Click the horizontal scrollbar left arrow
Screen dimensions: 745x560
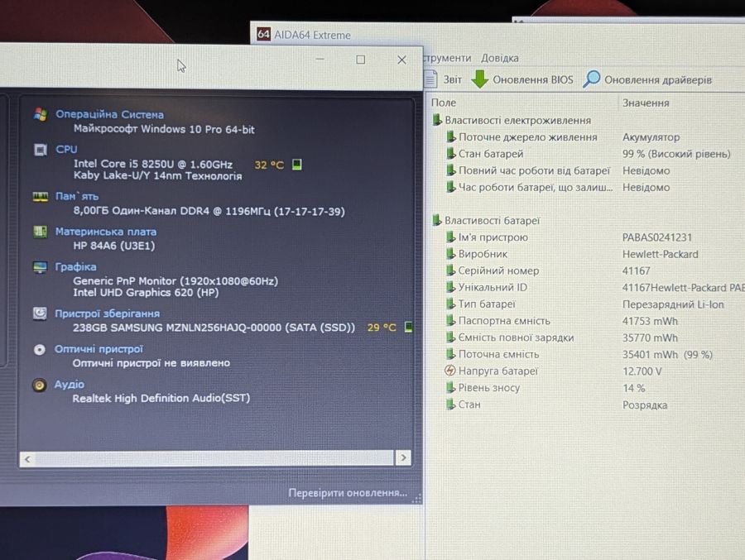pos(27,459)
